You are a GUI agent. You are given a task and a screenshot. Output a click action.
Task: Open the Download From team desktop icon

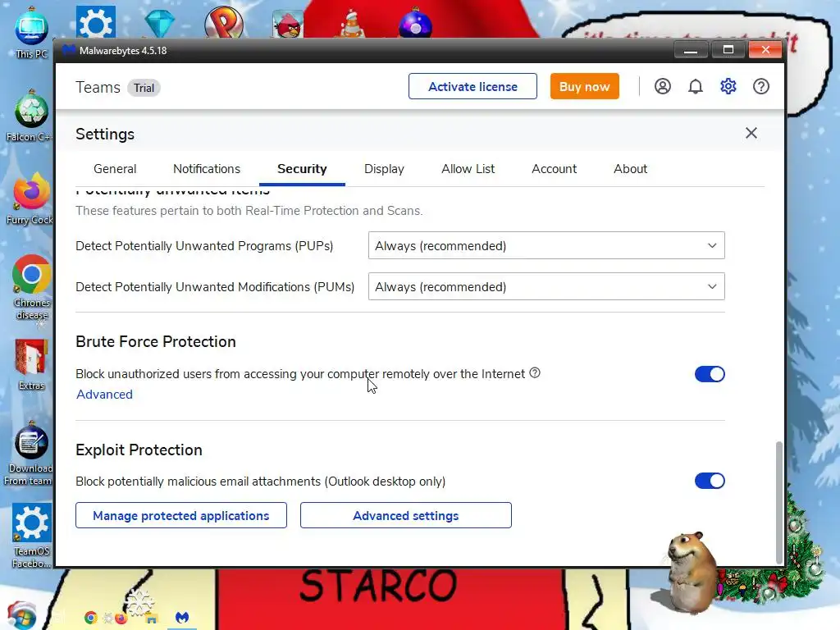coord(30,453)
